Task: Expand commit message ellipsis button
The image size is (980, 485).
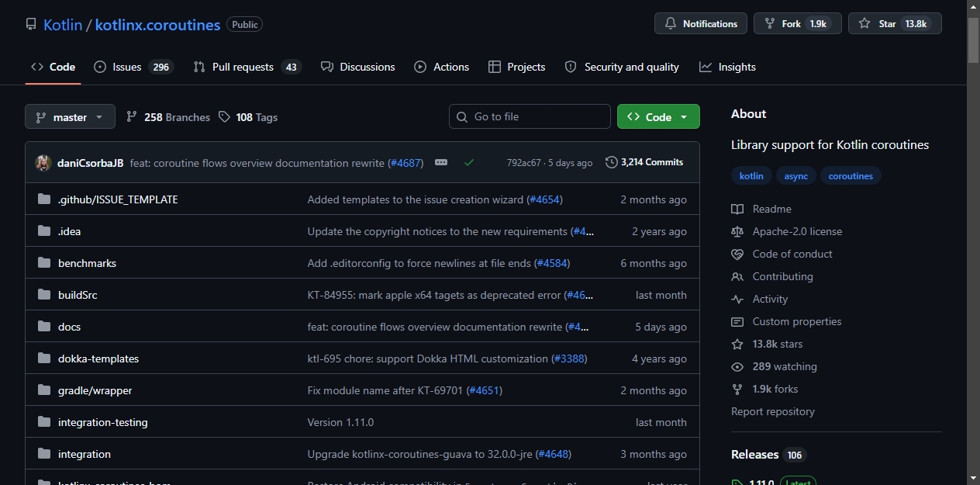Action: point(441,162)
